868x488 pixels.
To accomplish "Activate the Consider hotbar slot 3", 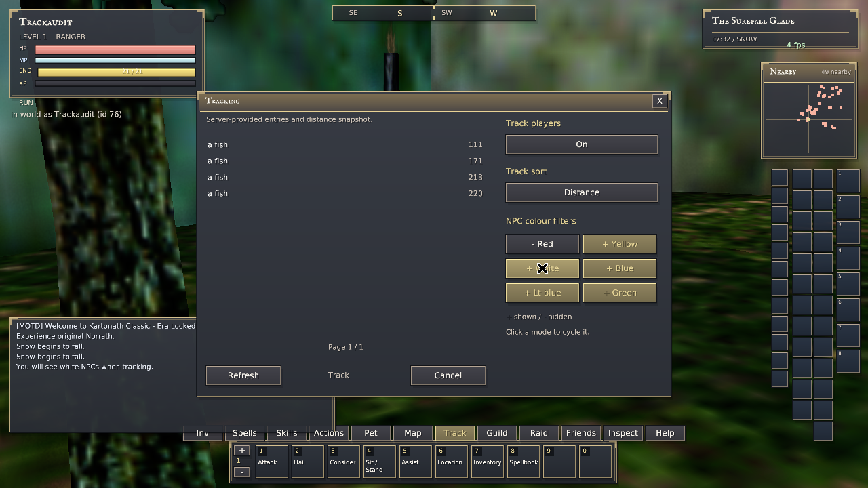I will [x=344, y=462].
